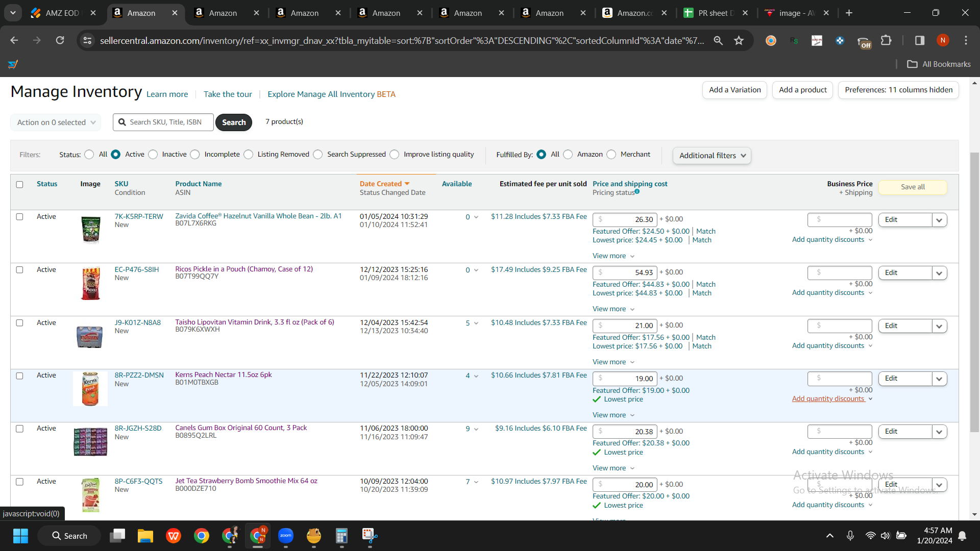Bookmark this page with the star icon
Image resolution: width=980 pixels, height=551 pixels.
point(739,40)
